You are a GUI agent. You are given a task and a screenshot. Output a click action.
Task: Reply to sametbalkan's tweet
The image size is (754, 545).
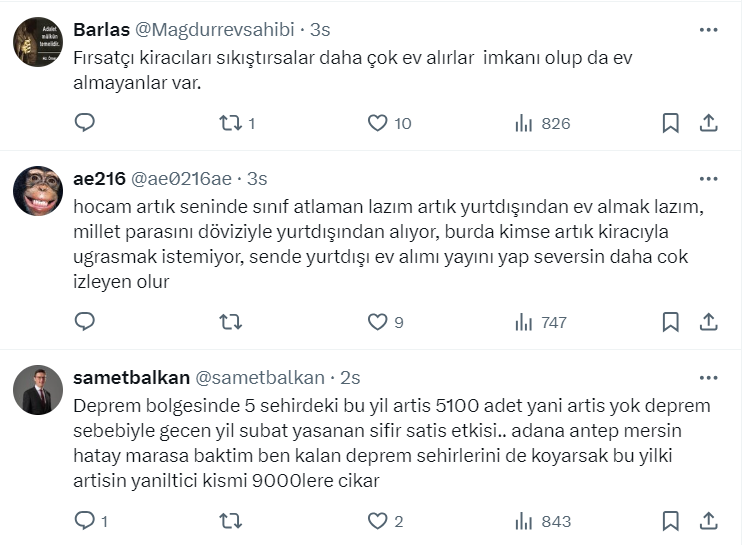(85, 521)
